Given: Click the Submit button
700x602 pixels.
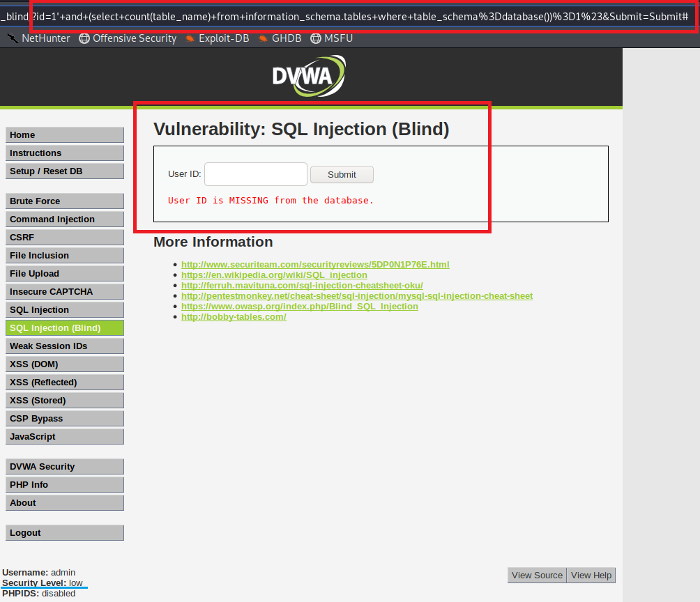Looking at the screenshot, I should click(342, 174).
